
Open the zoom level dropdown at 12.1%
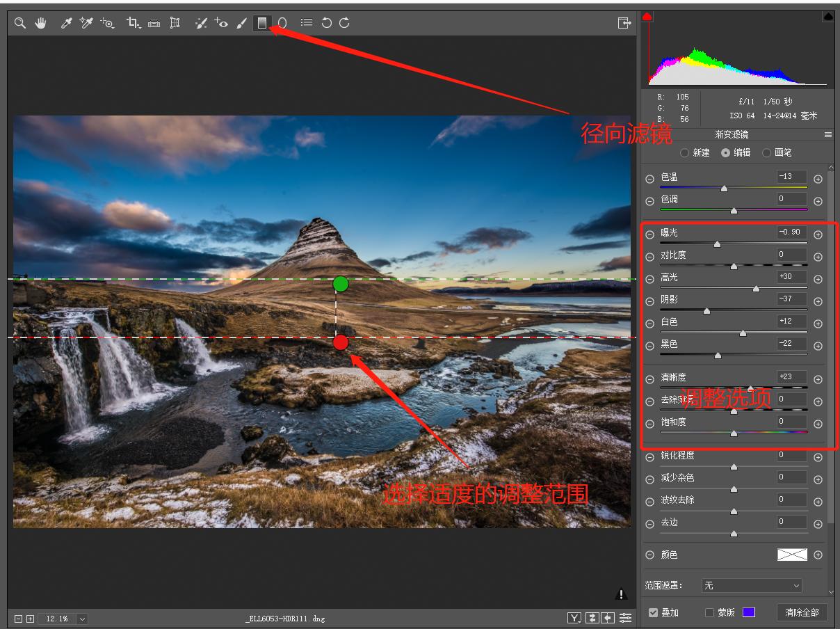[x=82, y=619]
